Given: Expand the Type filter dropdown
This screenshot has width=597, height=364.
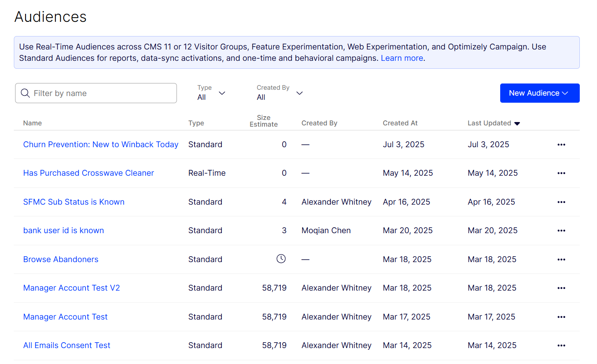Looking at the screenshot, I should (x=211, y=93).
